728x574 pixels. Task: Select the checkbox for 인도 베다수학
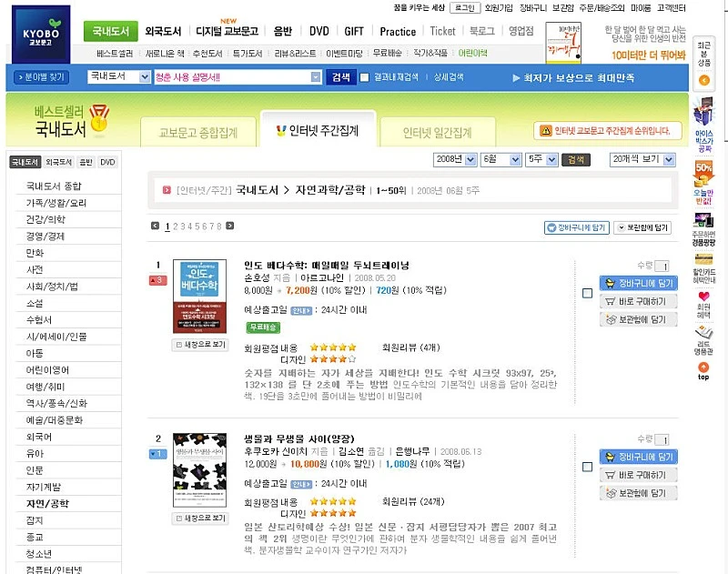587,293
